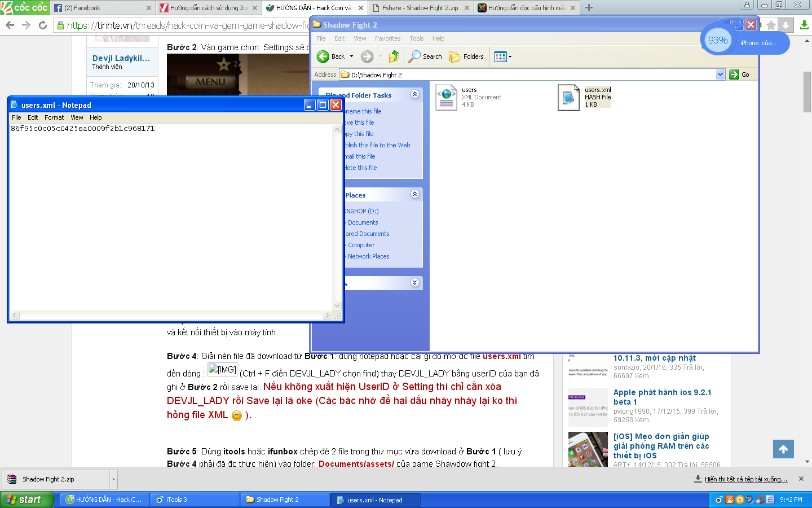Click the iTools 3 taskbar button
812x508 pixels.
[195, 500]
